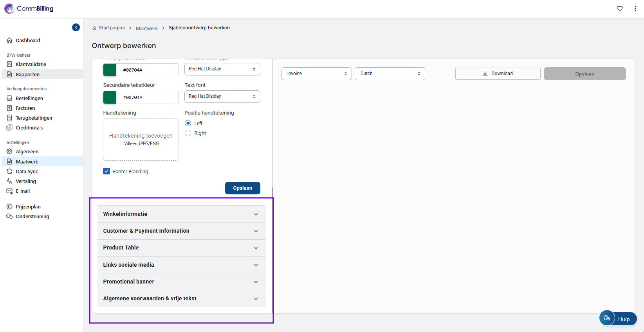Open the Invoice document type dropdown
The image size is (644, 332).
(x=316, y=74)
